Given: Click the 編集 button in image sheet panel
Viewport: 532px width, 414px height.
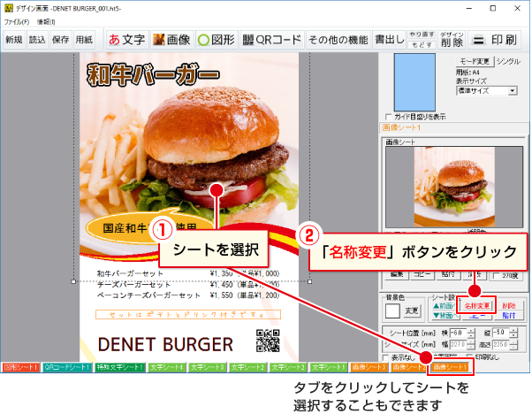Looking at the screenshot, I should click(x=396, y=274).
